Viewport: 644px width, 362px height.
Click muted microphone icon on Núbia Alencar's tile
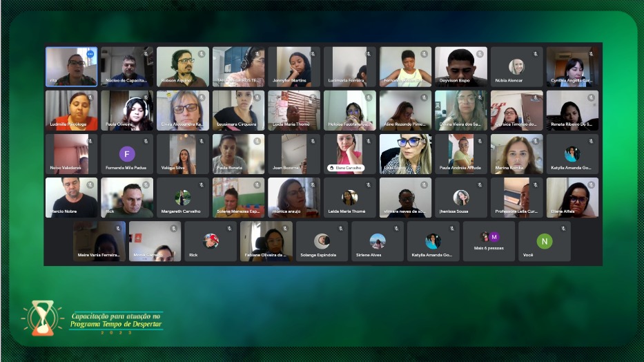(x=535, y=54)
